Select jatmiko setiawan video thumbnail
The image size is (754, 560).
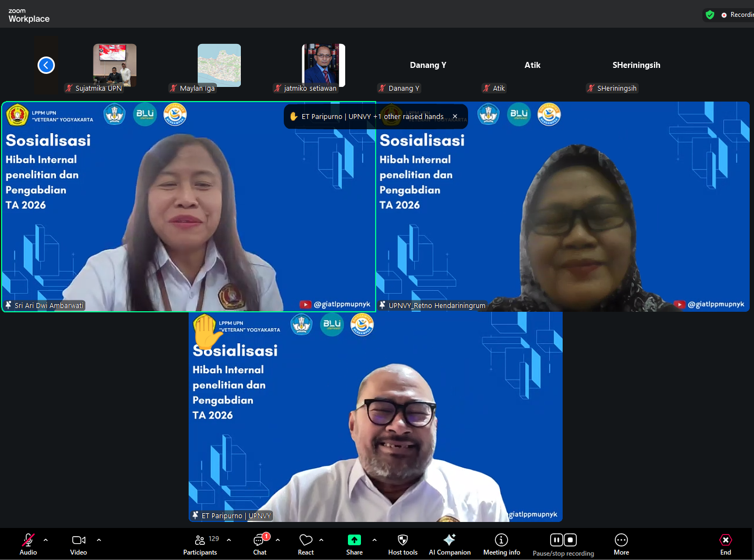pos(323,66)
